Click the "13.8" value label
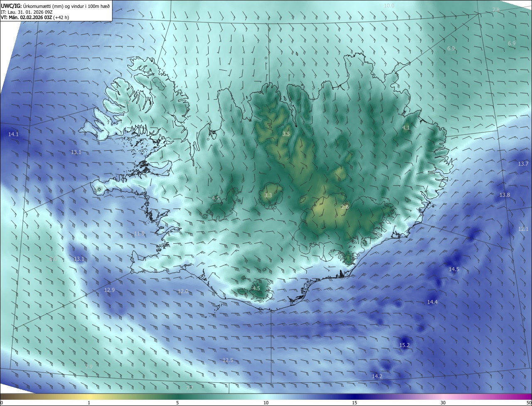 [505, 195]
